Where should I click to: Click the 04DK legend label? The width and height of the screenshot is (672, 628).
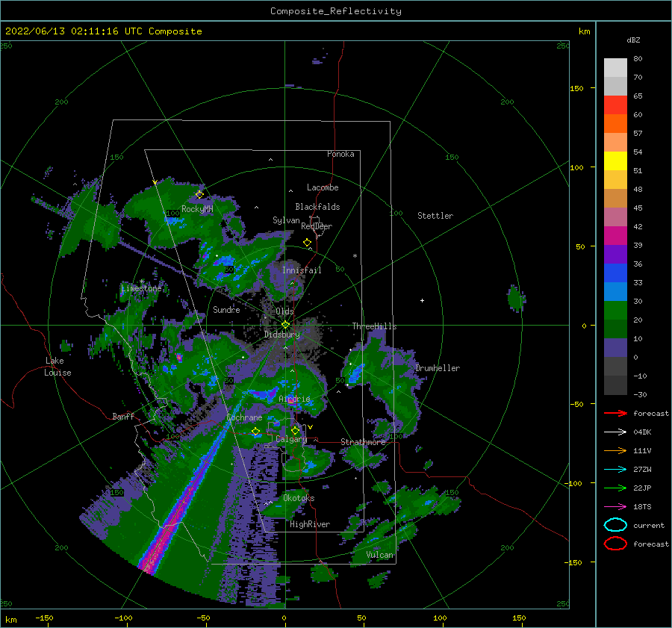(642, 432)
